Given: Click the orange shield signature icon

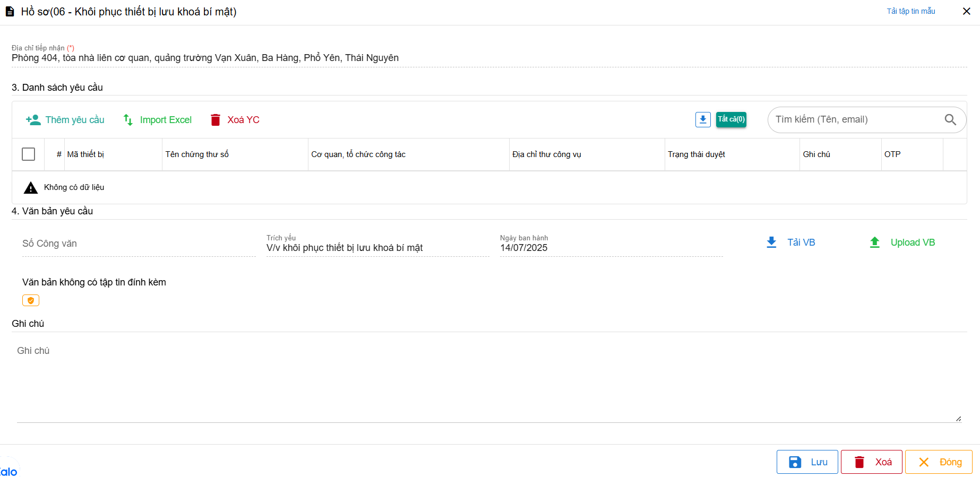Looking at the screenshot, I should pyautogui.click(x=31, y=300).
